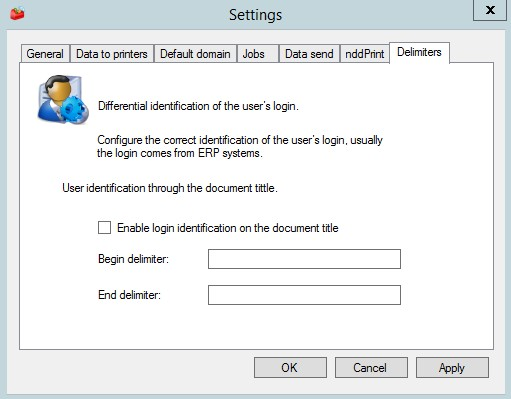
Task: Switch to the nddPrint tab
Action: point(364,54)
